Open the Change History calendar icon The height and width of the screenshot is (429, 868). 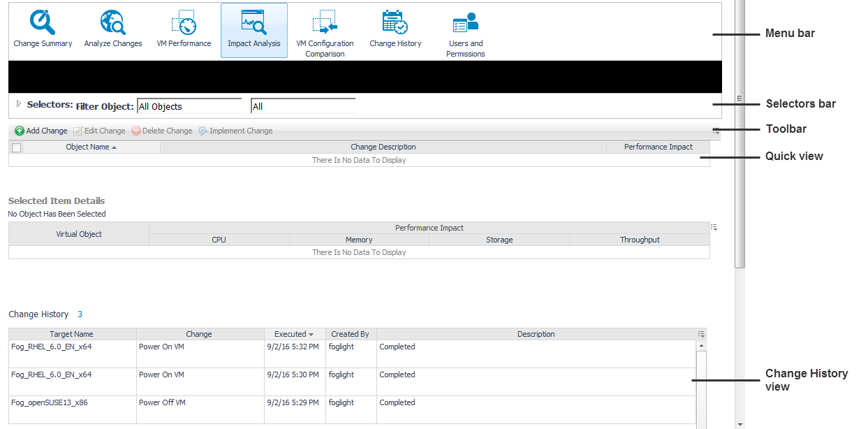pyautogui.click(x=395, y=23)
